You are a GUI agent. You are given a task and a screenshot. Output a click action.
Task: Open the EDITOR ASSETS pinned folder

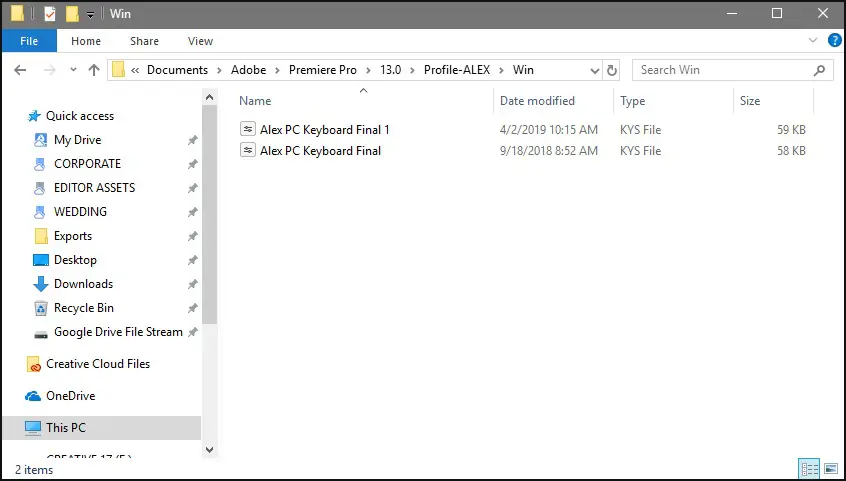click(94, 188)
